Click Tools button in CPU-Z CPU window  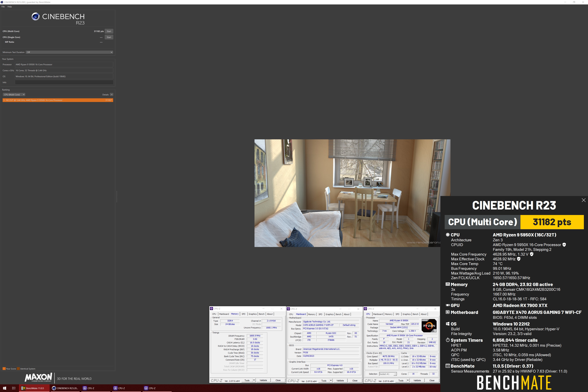(x=401, y=381)
